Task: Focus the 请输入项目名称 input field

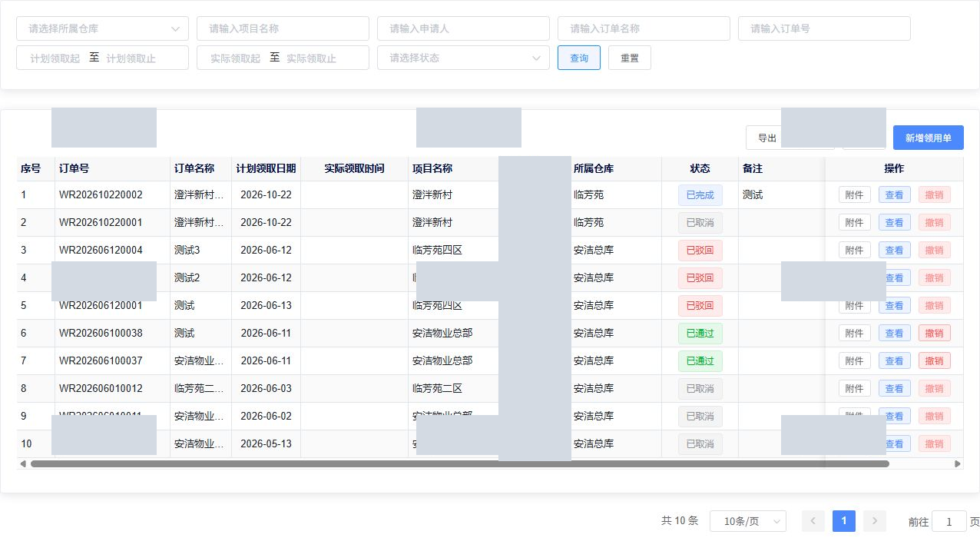Action: pos(283,28)
